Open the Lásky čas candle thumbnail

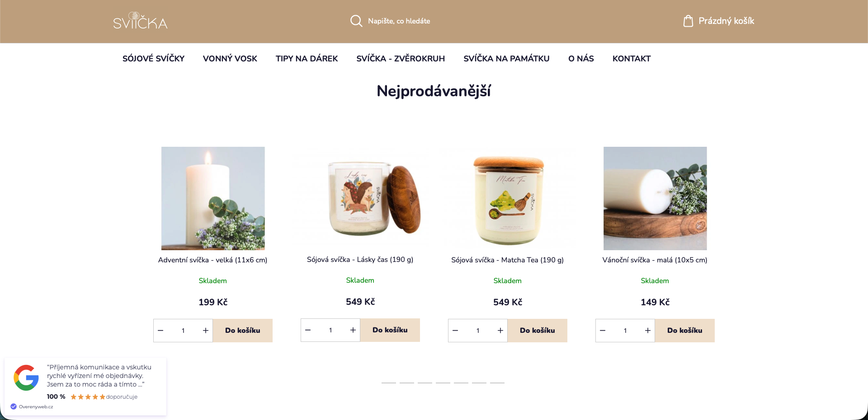(x=360, y=198)
